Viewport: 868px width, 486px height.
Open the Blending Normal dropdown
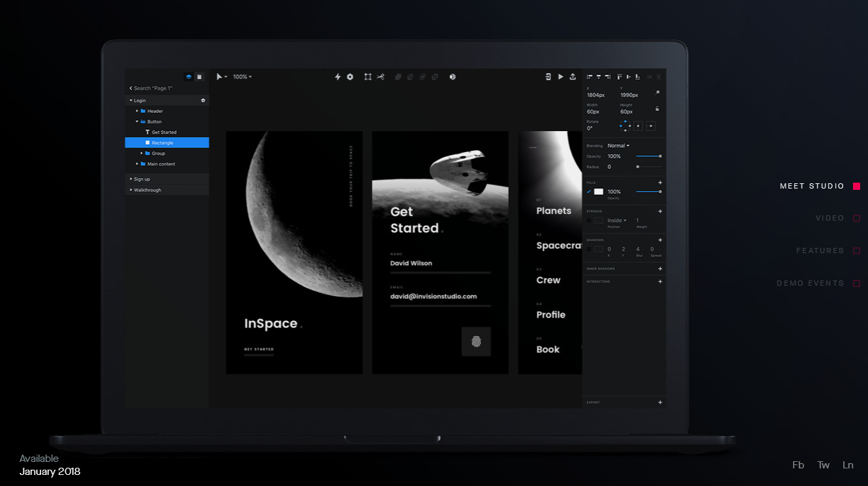pos(618,145)
